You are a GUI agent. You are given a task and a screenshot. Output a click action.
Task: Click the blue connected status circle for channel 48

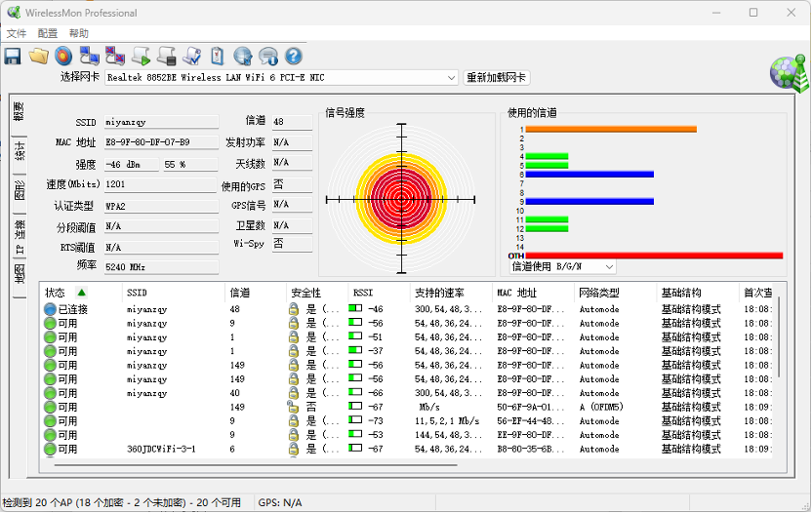point(50,309)
